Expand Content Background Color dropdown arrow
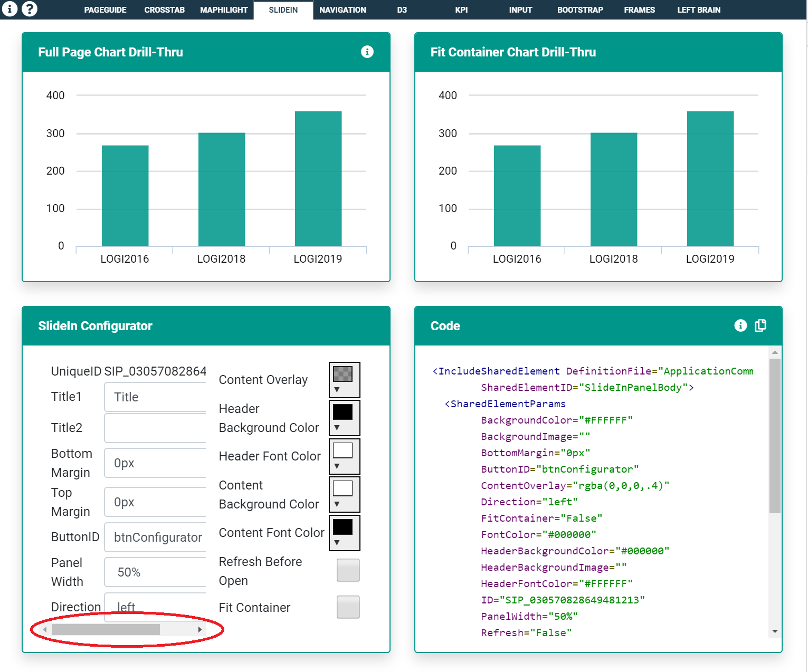This screenshot has width=808, height=672. [x=337, y=504]
